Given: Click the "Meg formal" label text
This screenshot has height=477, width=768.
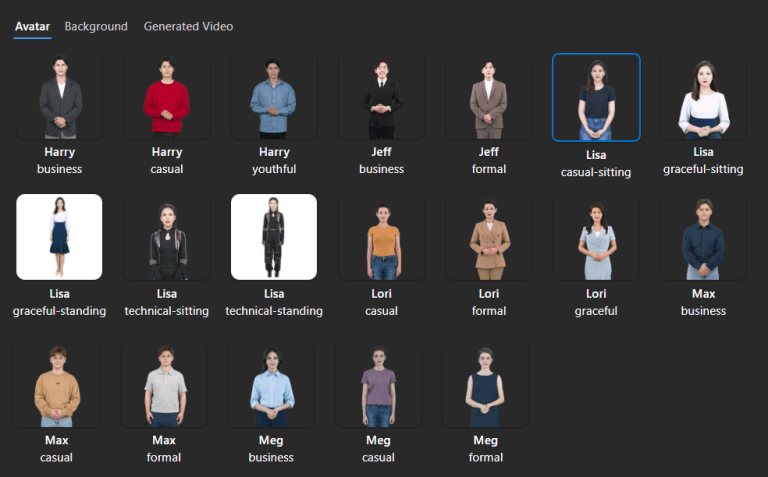Looking at the screenshot, I should tap(485, 449).
